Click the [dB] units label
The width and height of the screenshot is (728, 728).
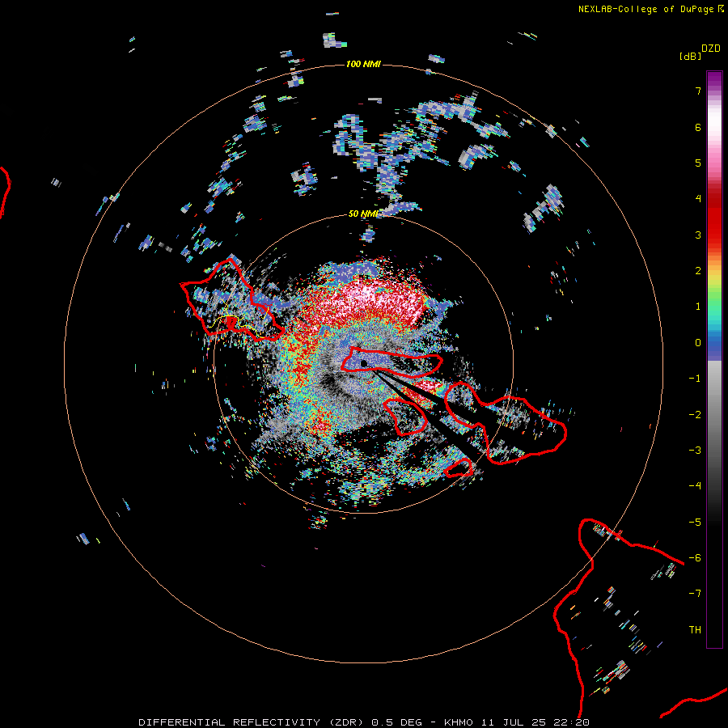click(691, 56)
